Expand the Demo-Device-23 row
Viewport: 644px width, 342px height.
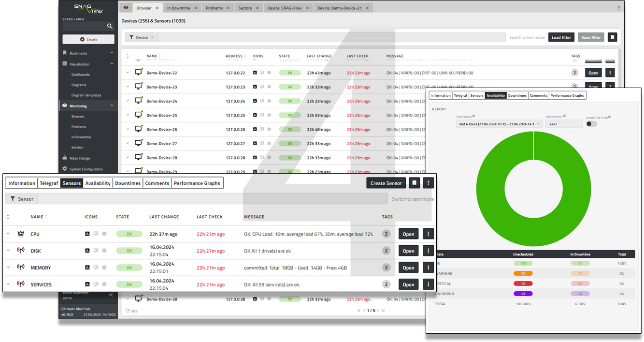click(x=128, y=87)
